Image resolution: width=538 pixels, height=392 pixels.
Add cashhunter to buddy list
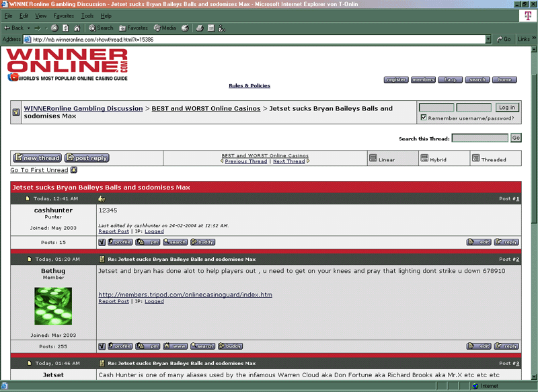pyautogui.click(x=203, y=242)
